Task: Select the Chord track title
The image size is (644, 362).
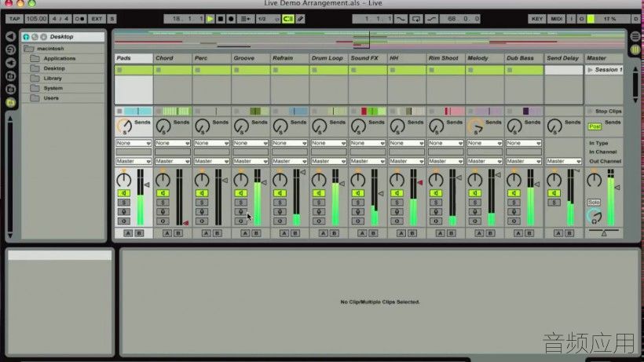Action: 173,58
